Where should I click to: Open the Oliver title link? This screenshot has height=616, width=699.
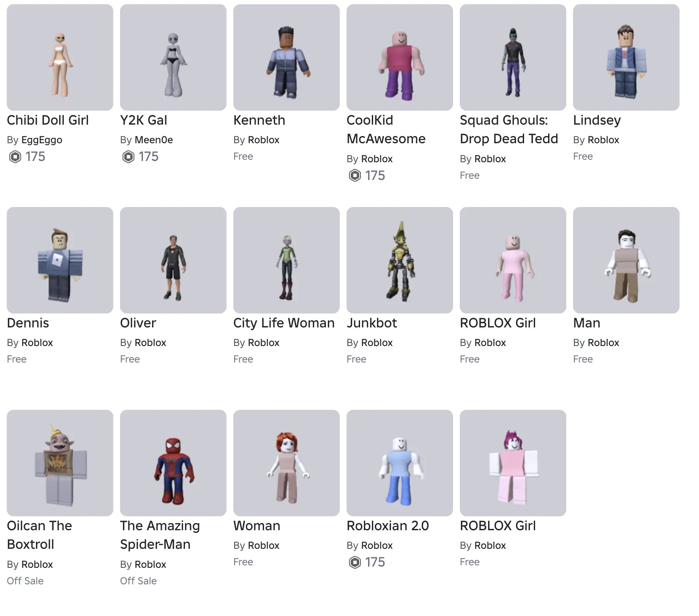click(x=138, y=323)
